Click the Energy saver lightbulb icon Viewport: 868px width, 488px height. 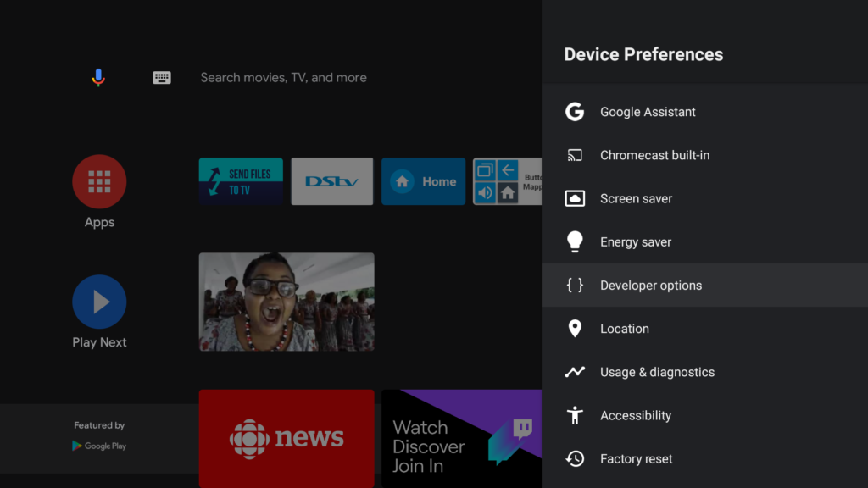pos(575,241)
